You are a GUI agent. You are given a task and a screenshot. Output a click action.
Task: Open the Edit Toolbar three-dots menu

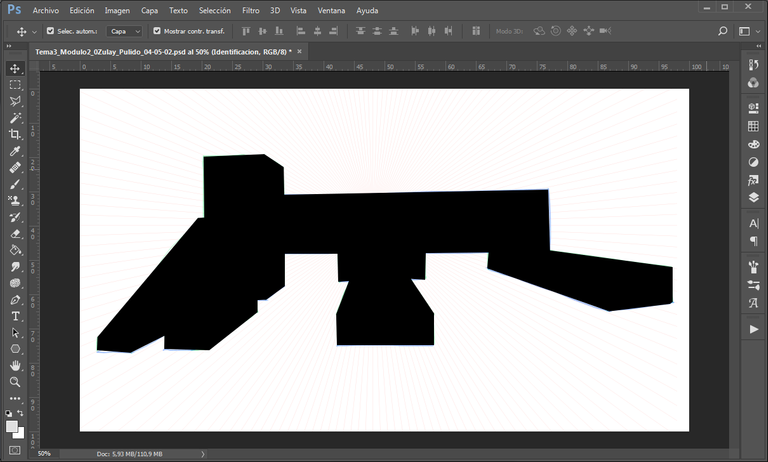15,398
